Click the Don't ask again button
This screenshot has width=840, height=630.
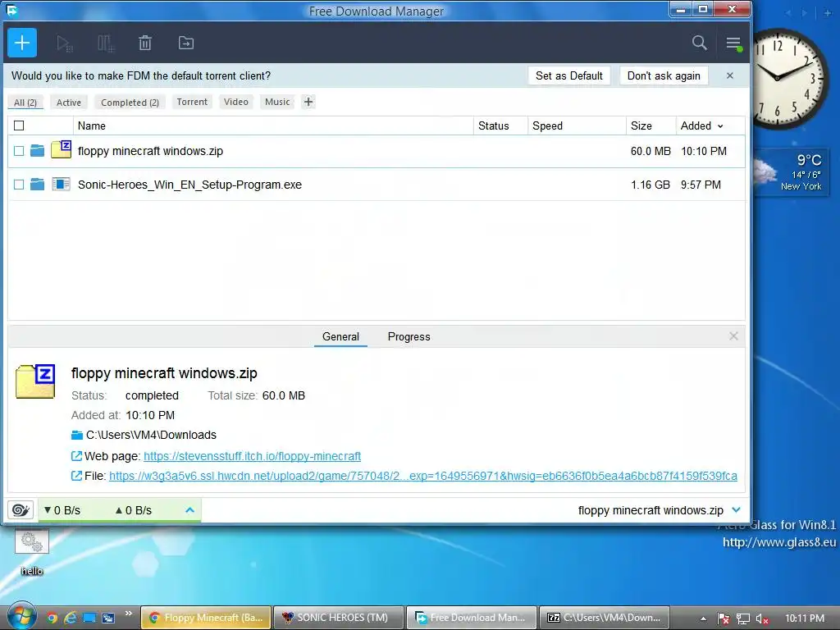(x=664, y=75)
